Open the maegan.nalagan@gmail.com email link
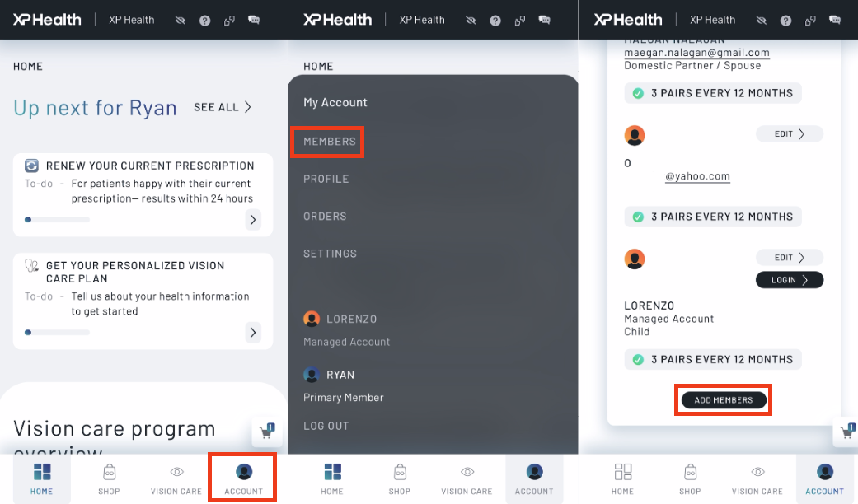This screenshot has width=858, height=504. pos(696,52)
